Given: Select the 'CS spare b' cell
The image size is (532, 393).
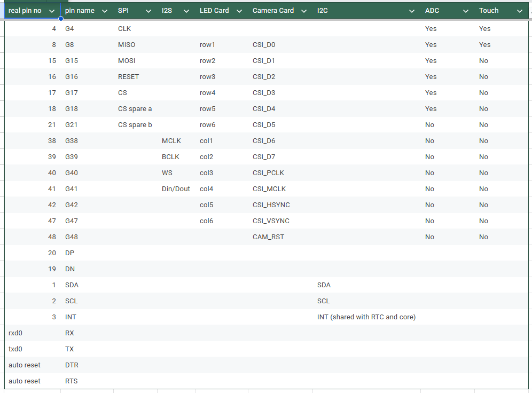Looking at the screenshot, I should click(x=136, y=125).
